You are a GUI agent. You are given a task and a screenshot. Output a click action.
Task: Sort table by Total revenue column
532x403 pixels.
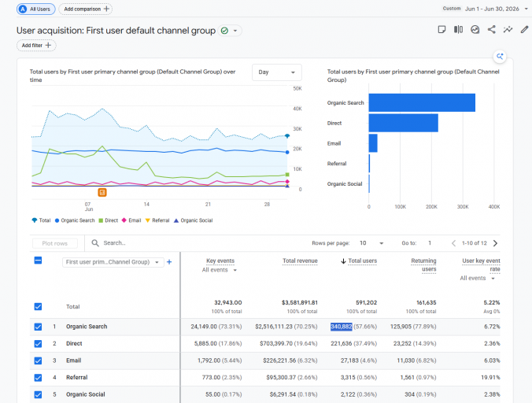(300, 261)
